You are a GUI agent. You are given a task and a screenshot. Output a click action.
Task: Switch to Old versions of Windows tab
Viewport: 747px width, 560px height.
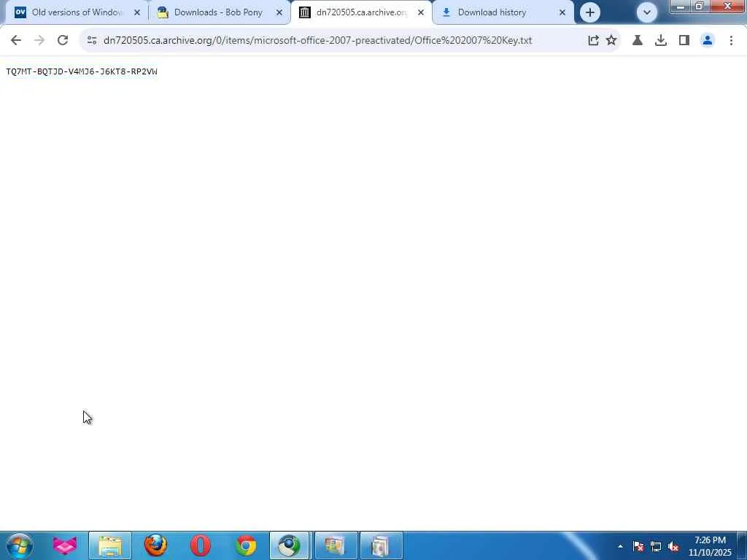coord(76,12)
